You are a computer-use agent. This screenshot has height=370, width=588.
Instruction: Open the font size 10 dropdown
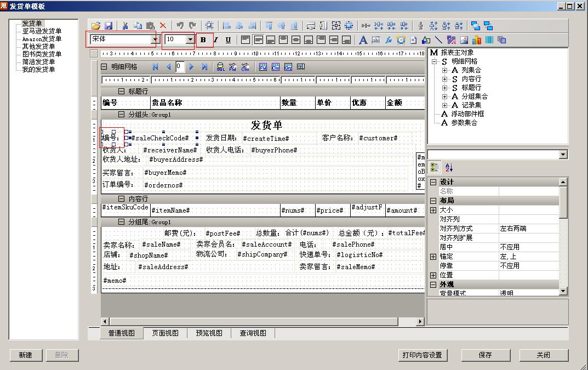point(190,39)
